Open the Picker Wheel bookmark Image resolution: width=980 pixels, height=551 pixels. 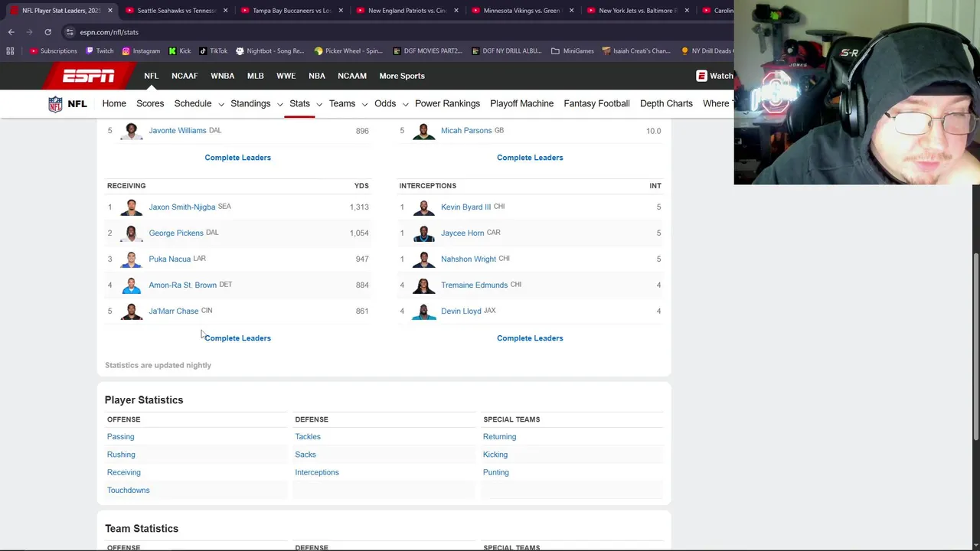click(348, 51)
